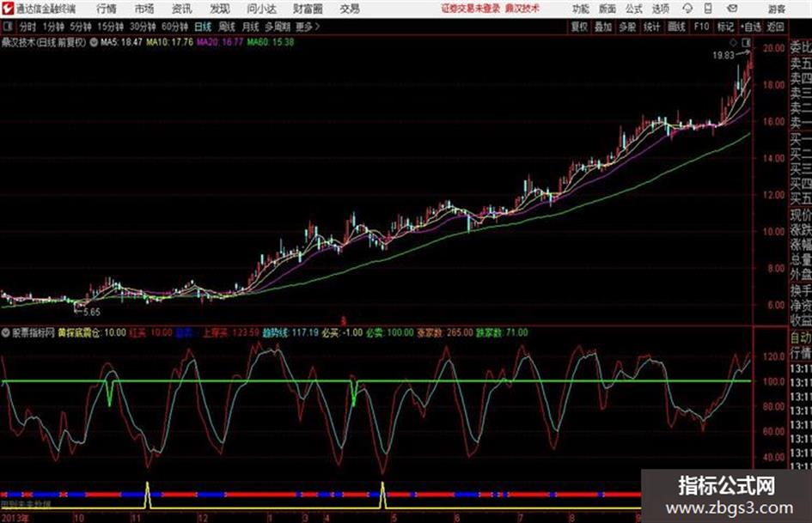This screenshot has height=523, width=812.
Task: Click the 19.83 high price annotation
Action: [723, 56]
